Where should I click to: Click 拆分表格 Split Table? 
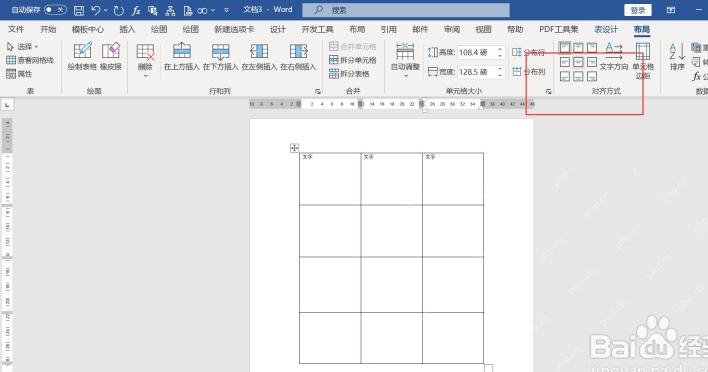tap(349, 74)
